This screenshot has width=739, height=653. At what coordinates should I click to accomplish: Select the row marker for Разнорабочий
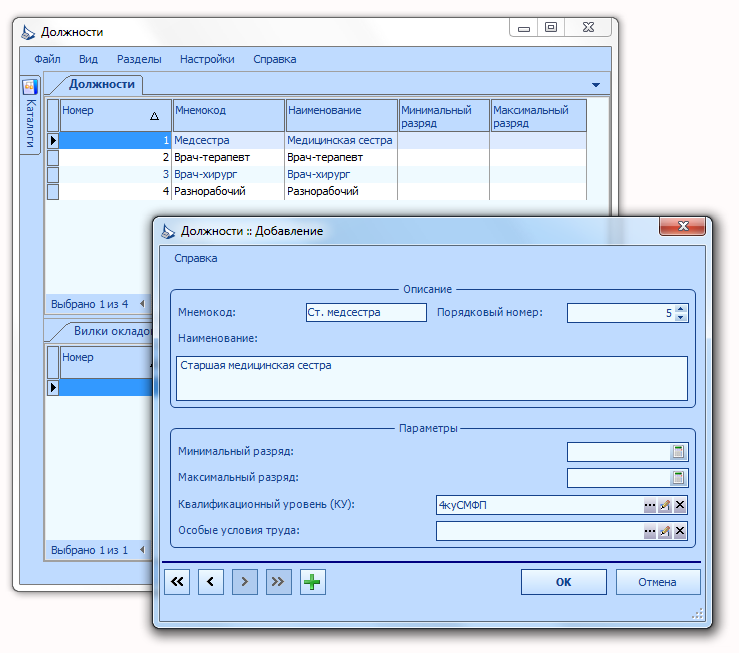53,191
